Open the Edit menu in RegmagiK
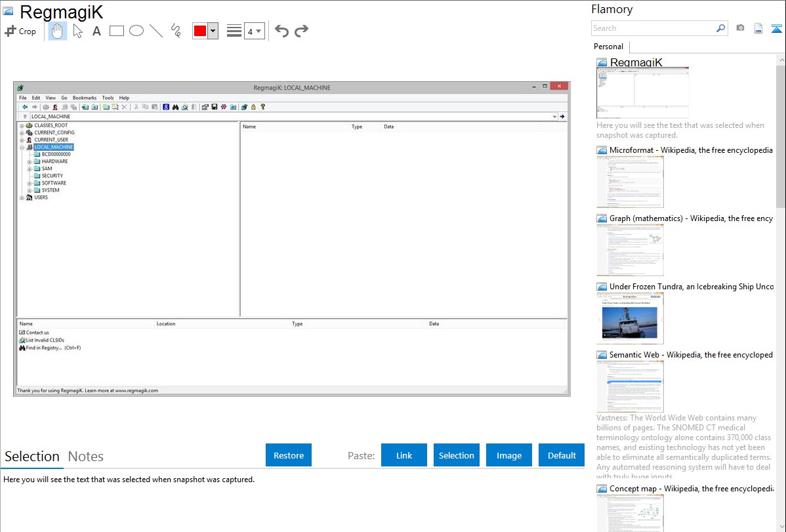This screenshot has width=786, height=532. [x=36, y=98]
